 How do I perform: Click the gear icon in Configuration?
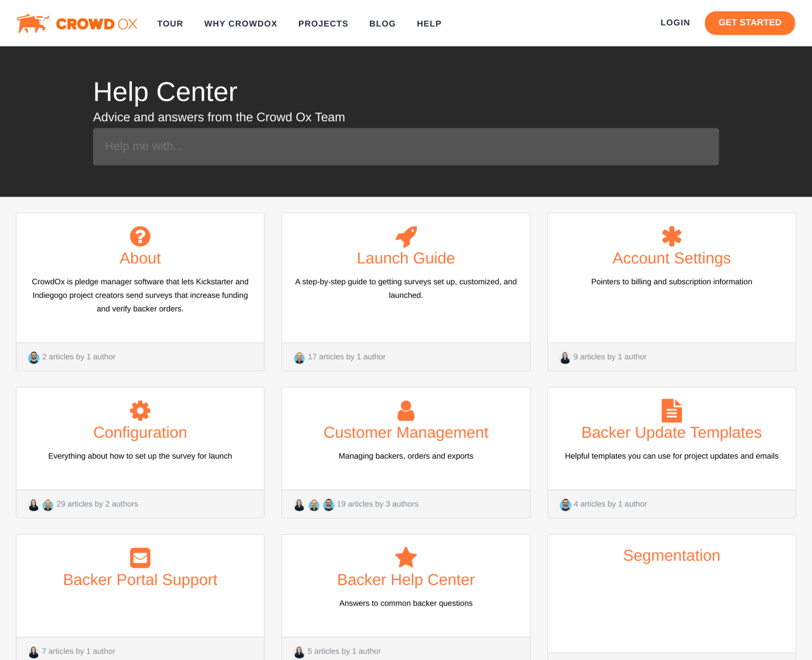point(140,411)
